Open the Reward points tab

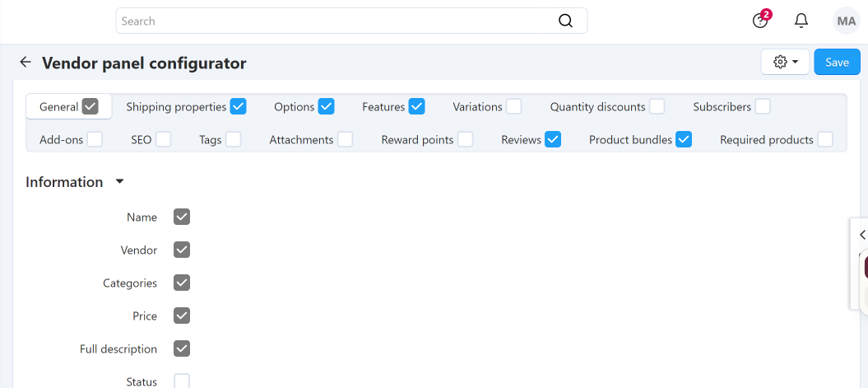[417, 140]
